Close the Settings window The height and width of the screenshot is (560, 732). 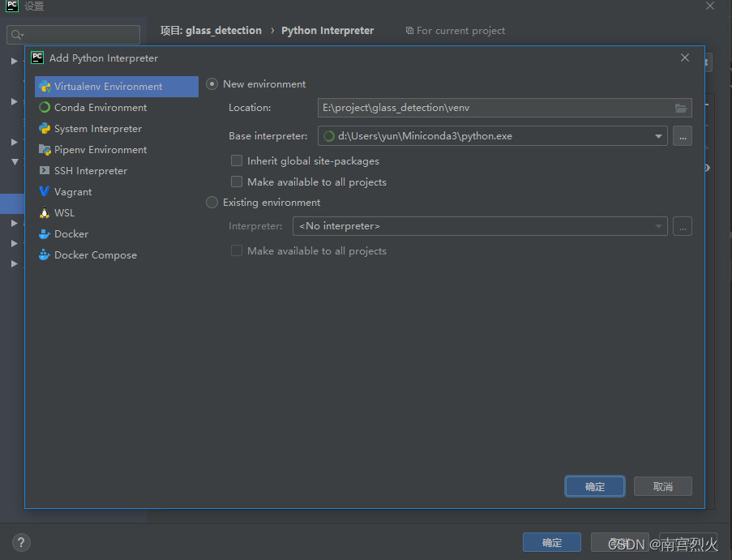710,6
